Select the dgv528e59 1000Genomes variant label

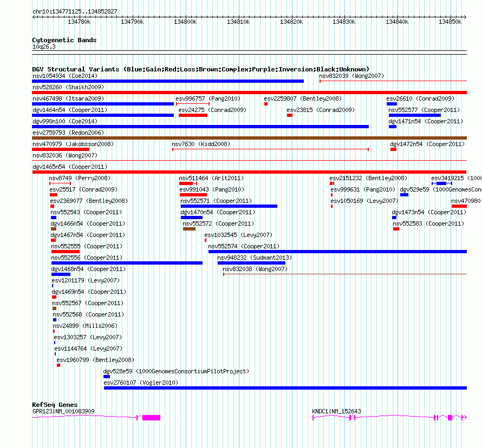pyautogui.click(x=176, y=371)
